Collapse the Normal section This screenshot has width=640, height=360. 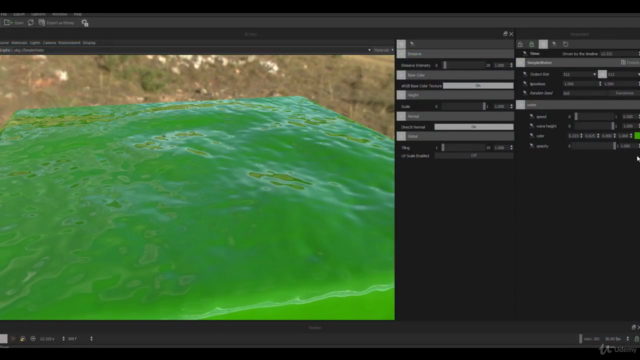click(401, 116)
